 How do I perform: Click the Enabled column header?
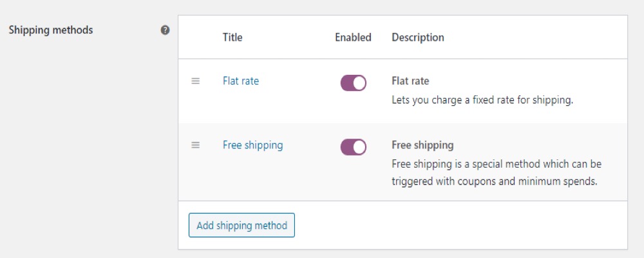click(x=353, y=37)
